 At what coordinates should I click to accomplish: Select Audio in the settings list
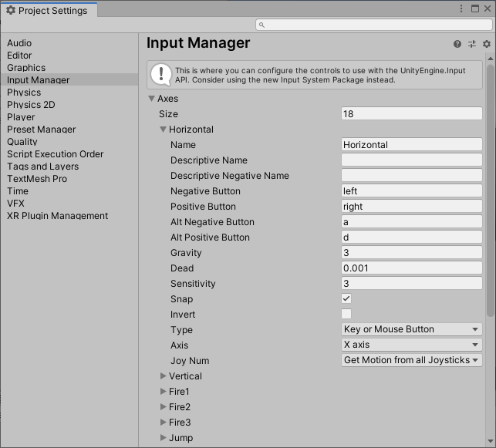coord(69,43)
